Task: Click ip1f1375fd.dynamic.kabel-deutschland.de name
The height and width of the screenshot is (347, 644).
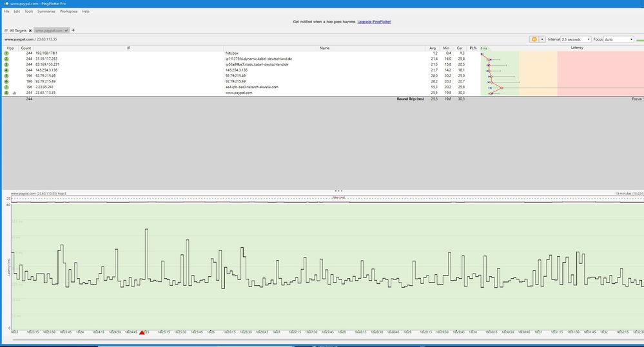Action: tap(259, 59)
